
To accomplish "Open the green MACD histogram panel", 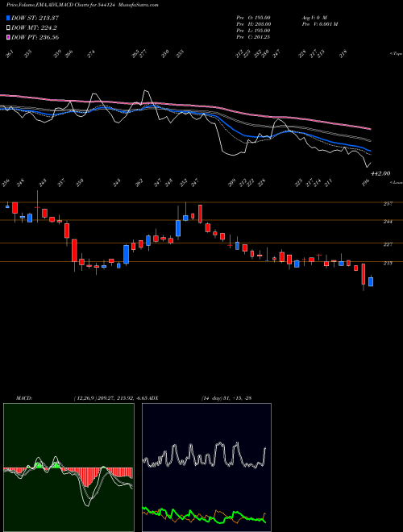I will coord(69,468).
